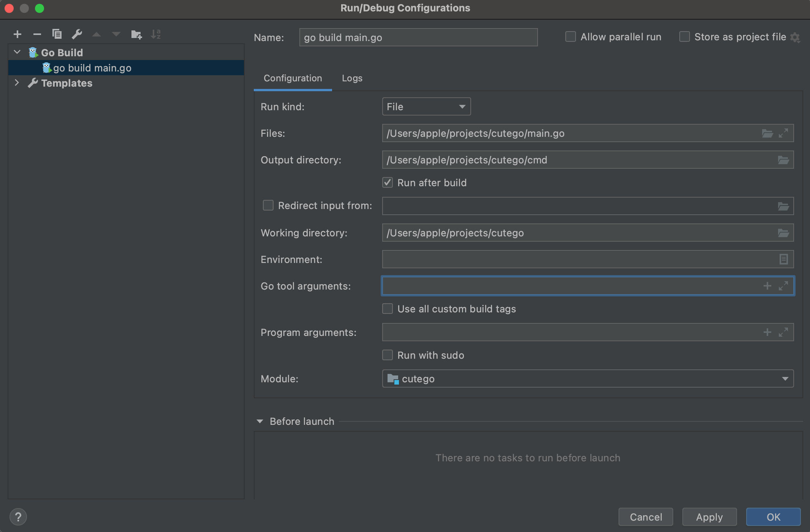Open the Run kind dropdown menu

coord(426,107)
